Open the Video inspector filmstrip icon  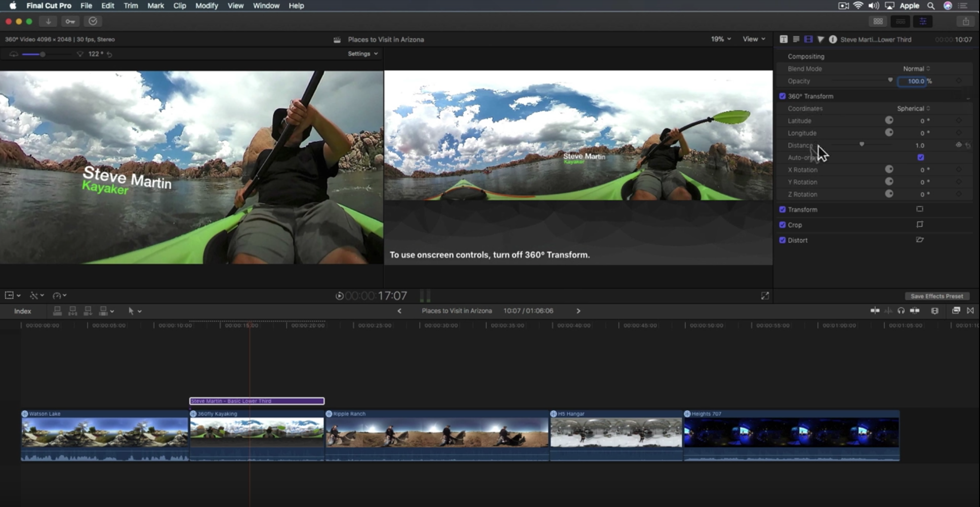coord(809,39)
